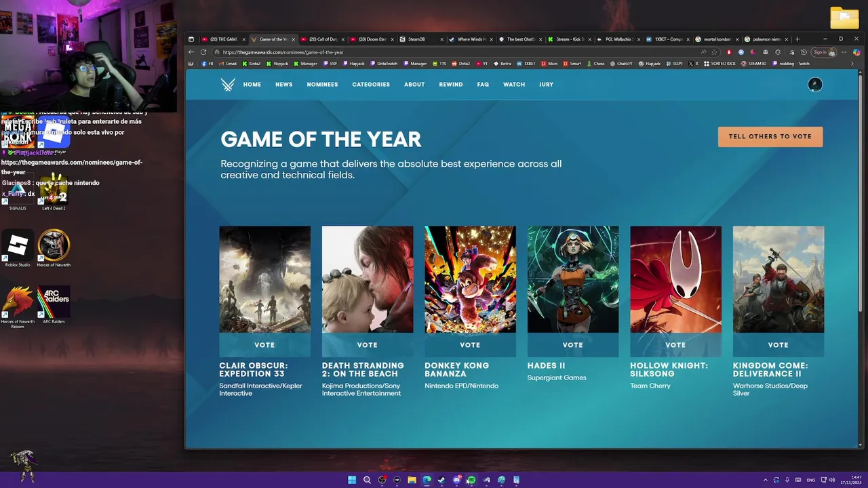868x488 pixels.
Task: Vote for Death Stranding 2: On the Beach
Action: point(368,345)
